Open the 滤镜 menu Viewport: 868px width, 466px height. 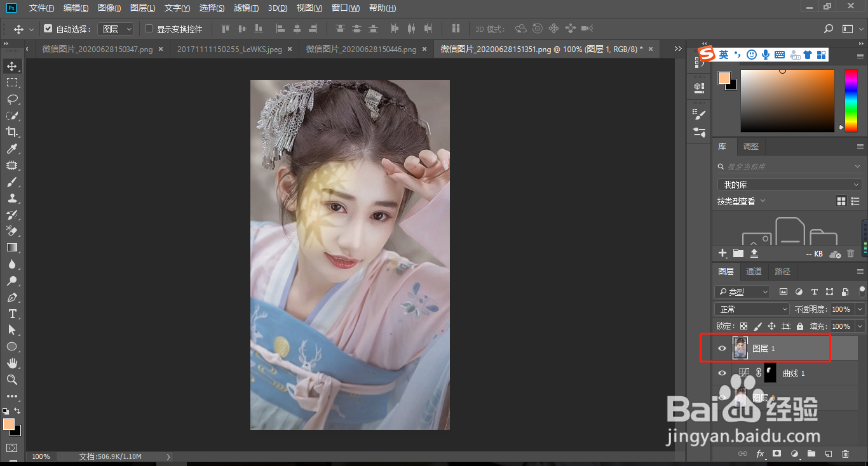246,8
